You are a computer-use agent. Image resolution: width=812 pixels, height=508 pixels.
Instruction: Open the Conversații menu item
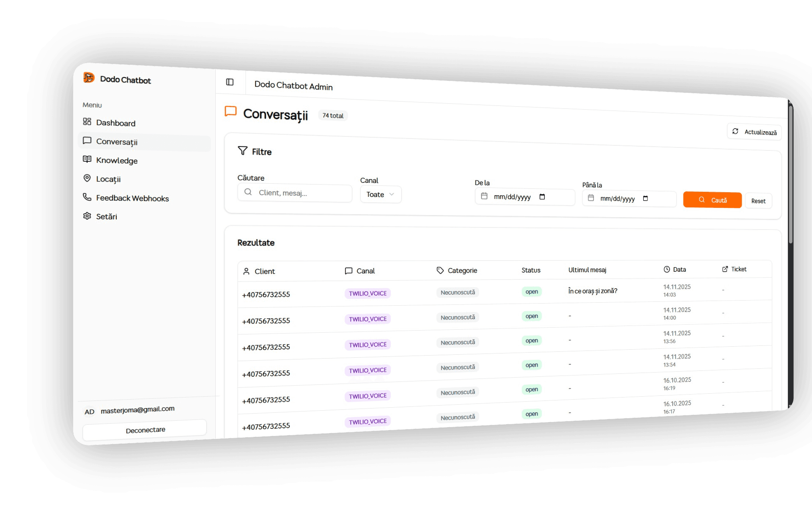(117, 142)
